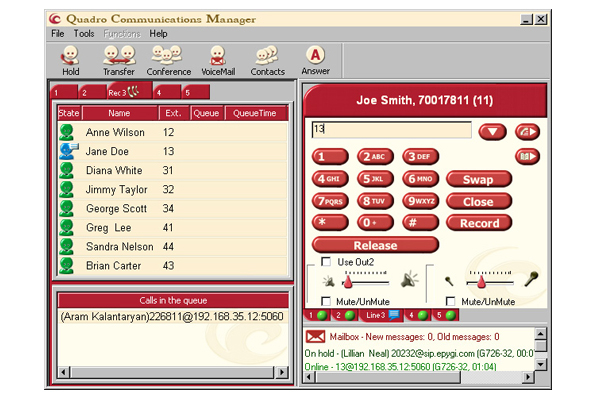The width and height of the screenshot is (600, 400).
Task: Click the On hold Lillian Neal status line
Action: coord(419,353)
